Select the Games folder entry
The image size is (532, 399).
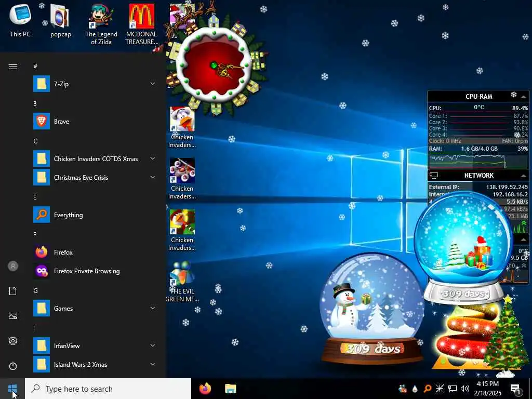(95, 308)
